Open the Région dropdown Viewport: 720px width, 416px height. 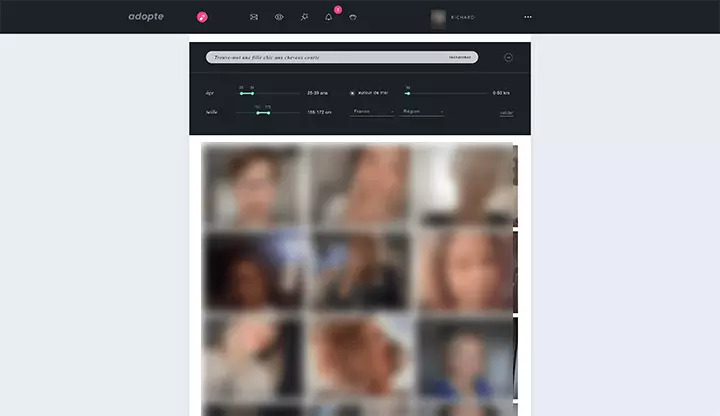click(422, 112)
